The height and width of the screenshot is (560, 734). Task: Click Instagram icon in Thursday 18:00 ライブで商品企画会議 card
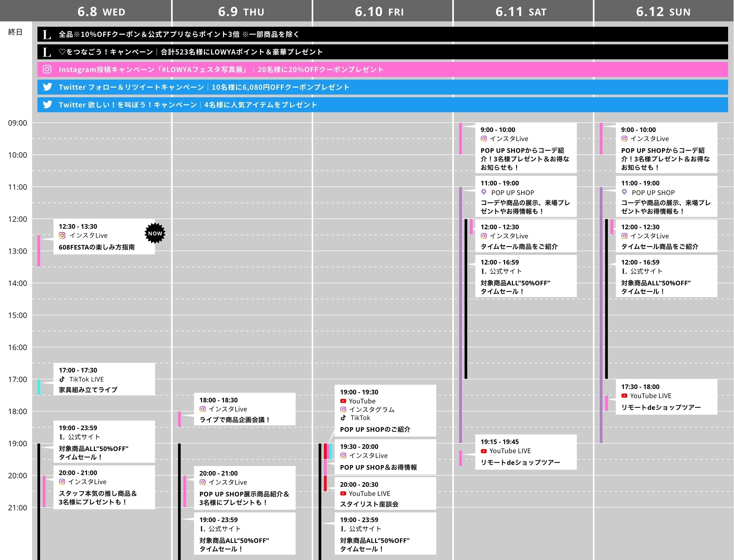[x=202, y=409]
